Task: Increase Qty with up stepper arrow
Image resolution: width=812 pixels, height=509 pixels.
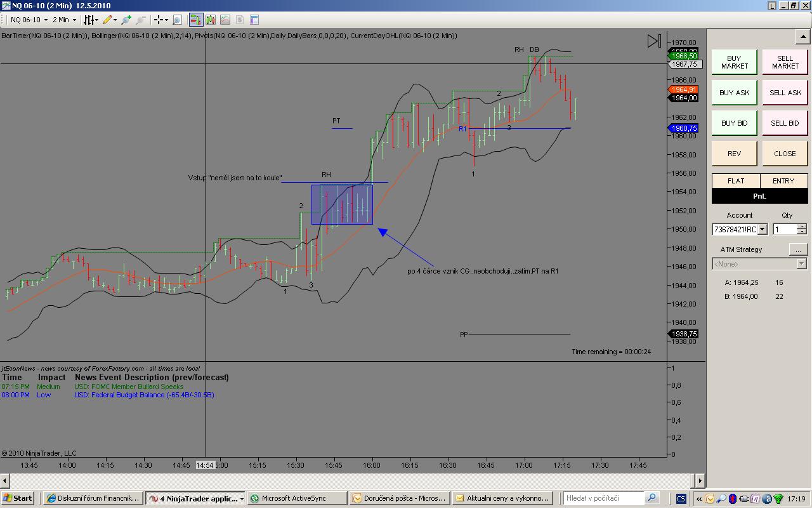Action: point(802,227)
